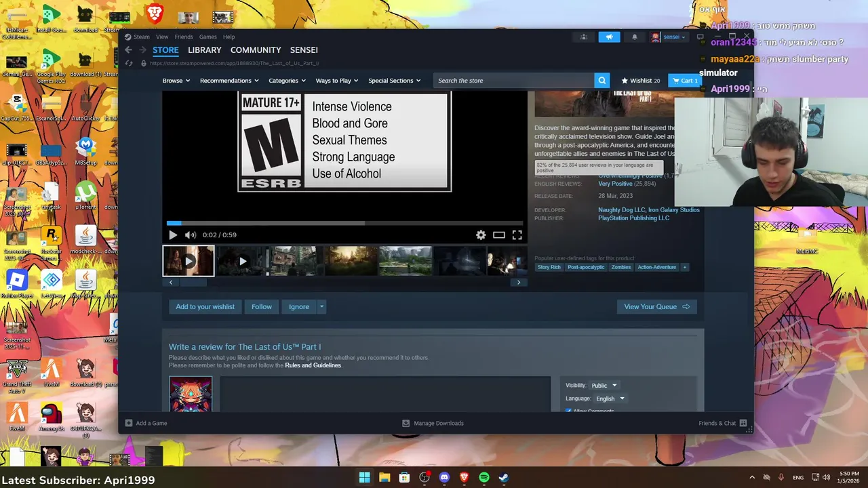Switch to the LIBRARY tab

pyautogui.click(x=205, y=50)
